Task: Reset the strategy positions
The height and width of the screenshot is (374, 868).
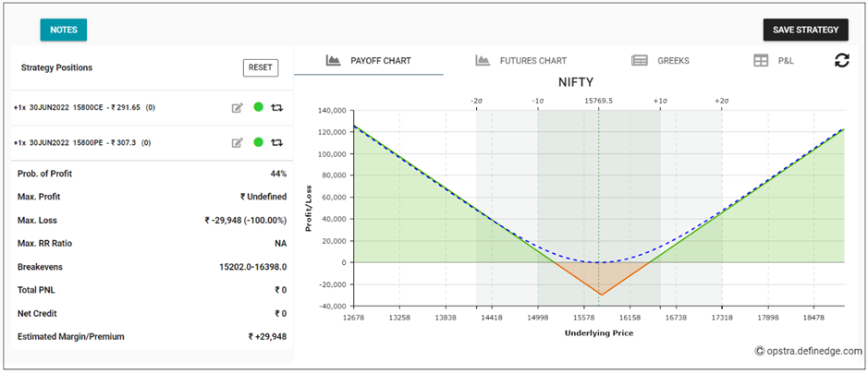Action: point(261,67)
